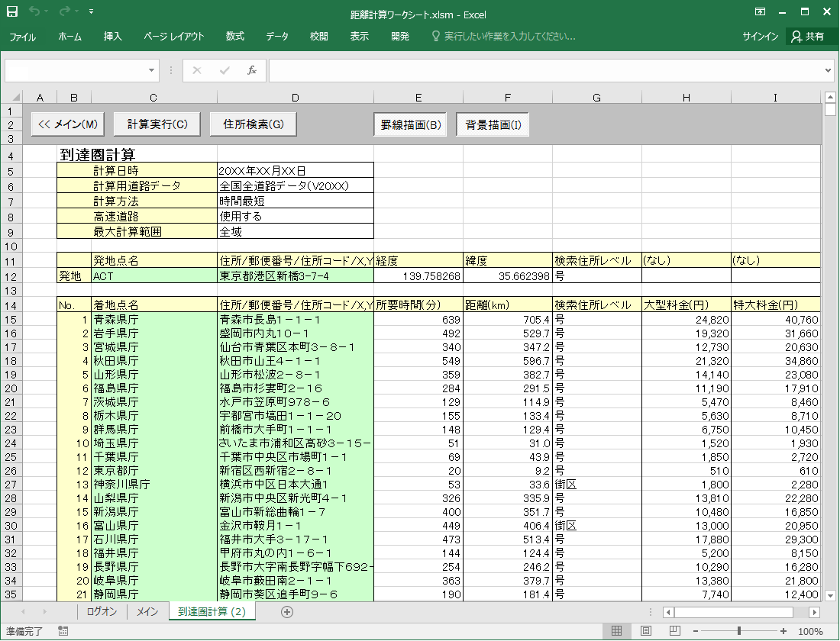Switch to Normal view icon
The height and width of the screenshot is (641, 840).
tap(616, 631)
